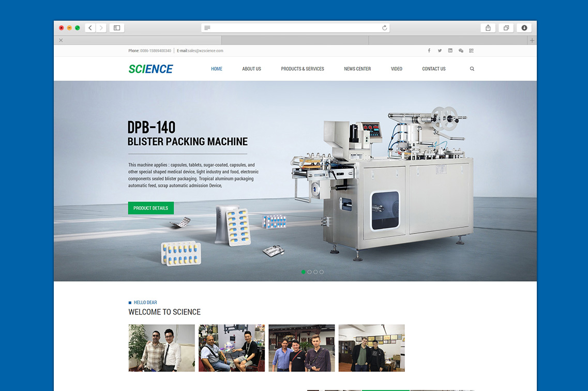
Task: Open the browser downloads icon
Action: click(x=524, y=28)
